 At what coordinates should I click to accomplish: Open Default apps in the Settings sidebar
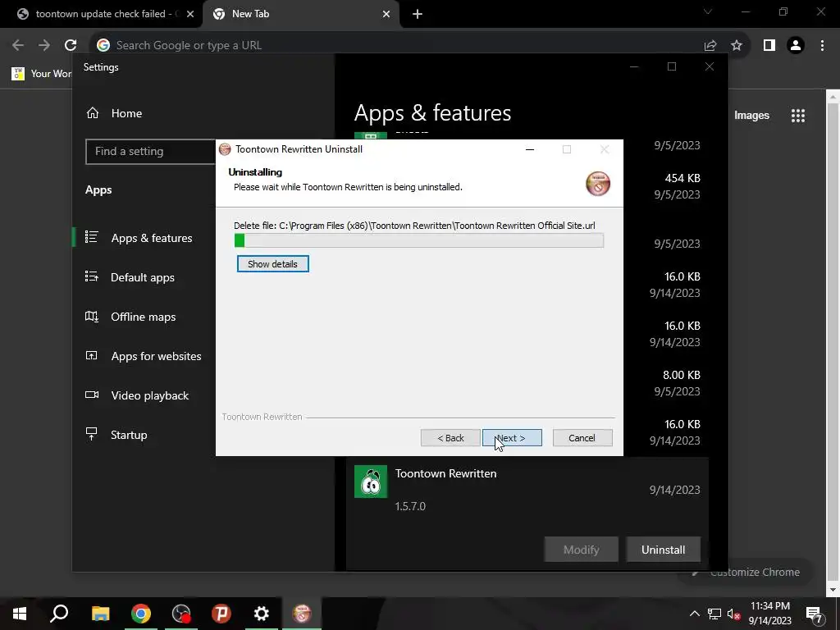coord(143,277)
